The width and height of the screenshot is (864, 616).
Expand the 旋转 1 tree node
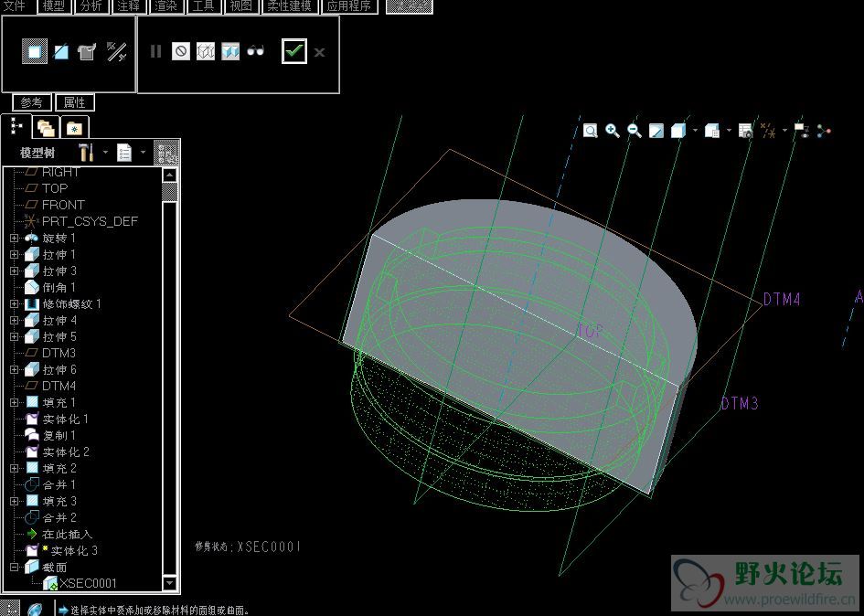[x=15, y=238]
